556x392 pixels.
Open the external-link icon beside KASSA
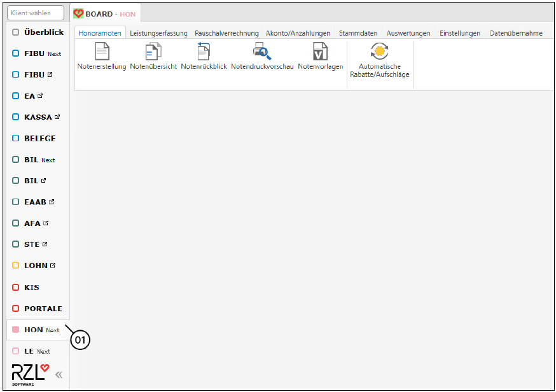coord(57,117)
